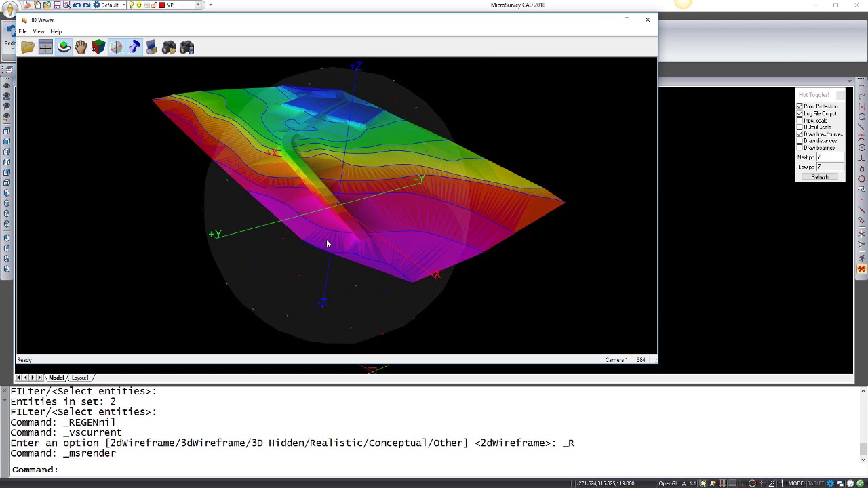This screenshot has height=488, width=868.
Task: Click the Save icon in quick access toolbar
Action: pos(57,5)
